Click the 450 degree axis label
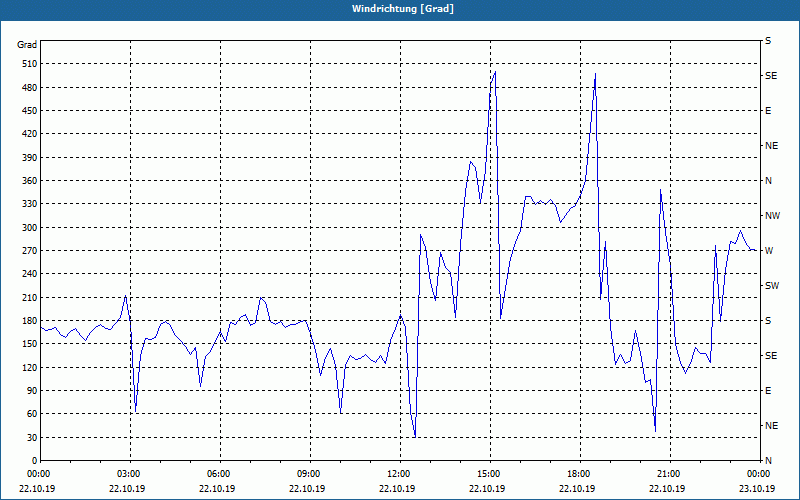 point(30,111)
